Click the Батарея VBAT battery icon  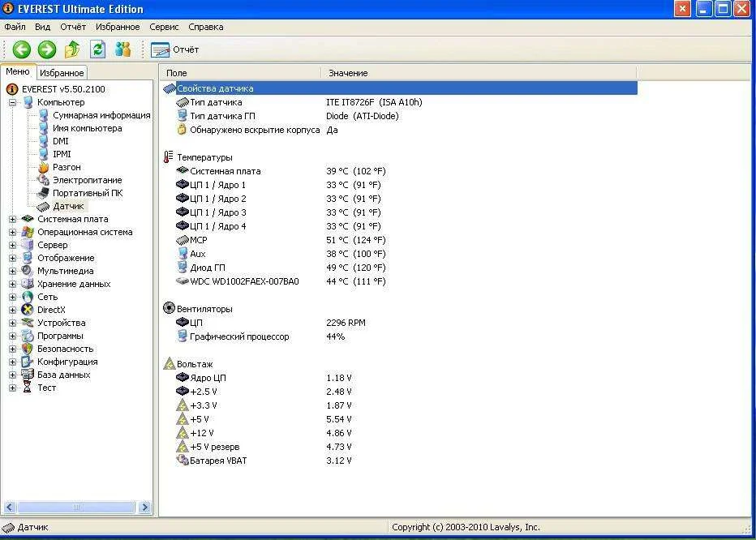tap(183, 461)
